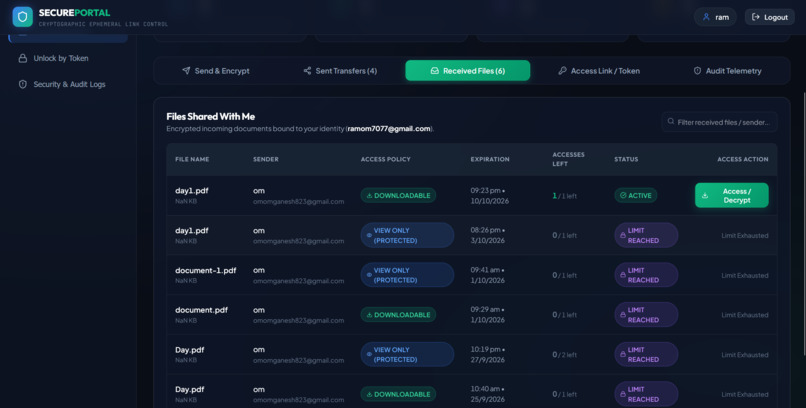Screen dimensions: 806x408
Task: Open Unlock by Token in the sidebar
Action: point(68,59)
